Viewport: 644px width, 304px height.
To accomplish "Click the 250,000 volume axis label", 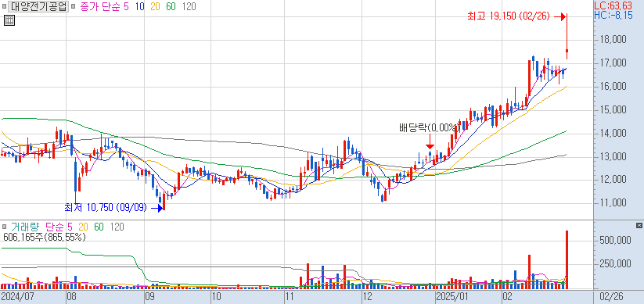I will point(615,263).
